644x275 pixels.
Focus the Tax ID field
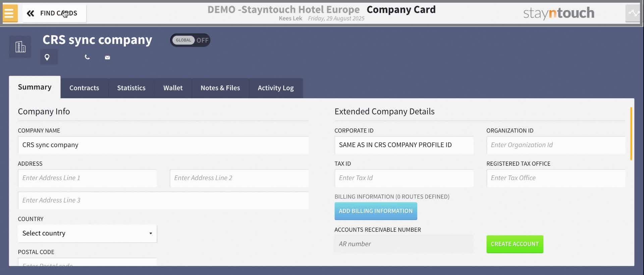[x=404, y=178]
